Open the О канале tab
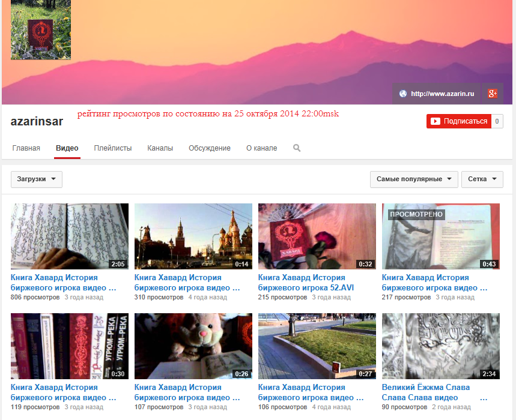Viewport: 516px width, 420px height. point(261,148)
